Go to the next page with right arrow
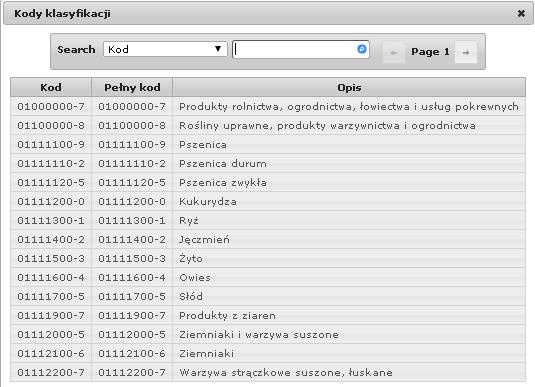The height and width of the screenshot is (387, 535). [466, 52]
